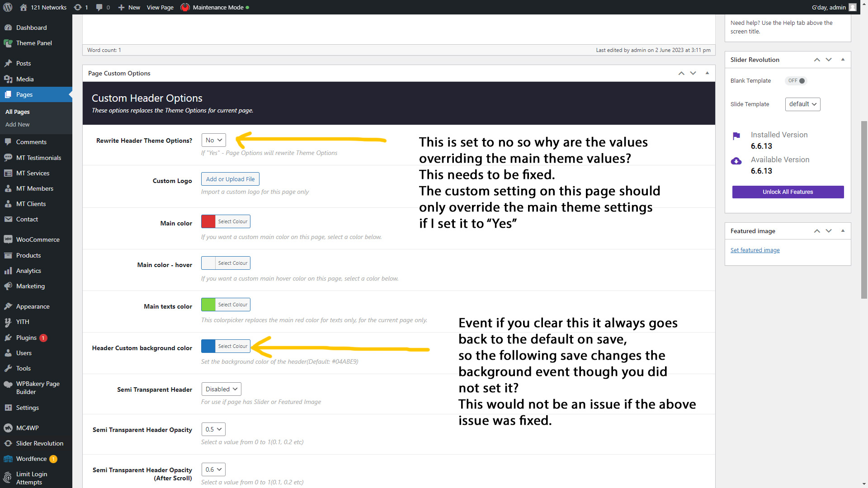Toggle the Blank Template OFF switch
Screen dimensions: 868x488
tap(797, 81)
